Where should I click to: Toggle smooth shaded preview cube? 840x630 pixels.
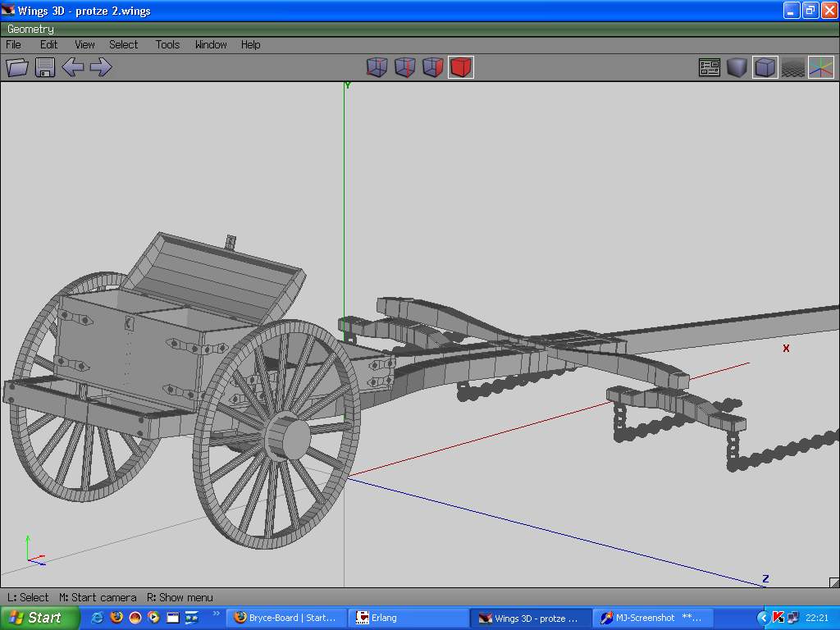pyautogui.click(x=737, y=67)
